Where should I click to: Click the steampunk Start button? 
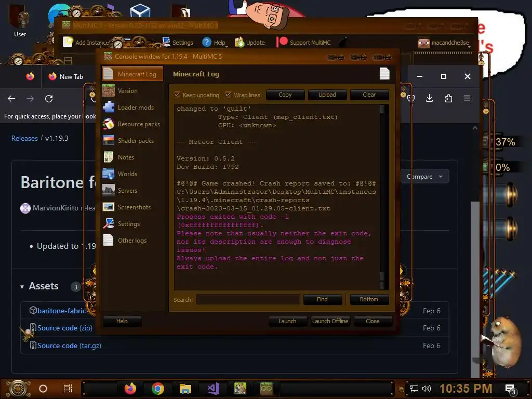point(18,389)
